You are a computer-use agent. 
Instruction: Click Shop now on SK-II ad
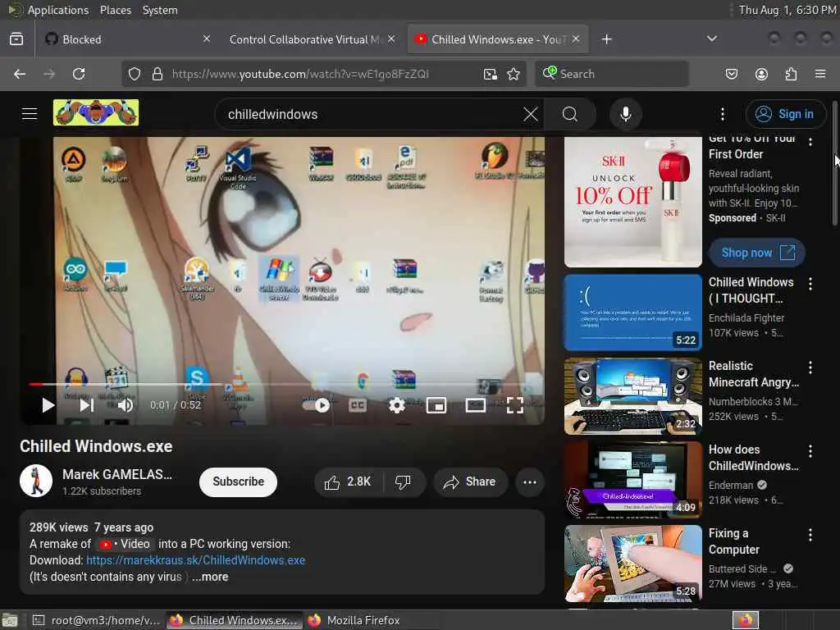point(757,253)
